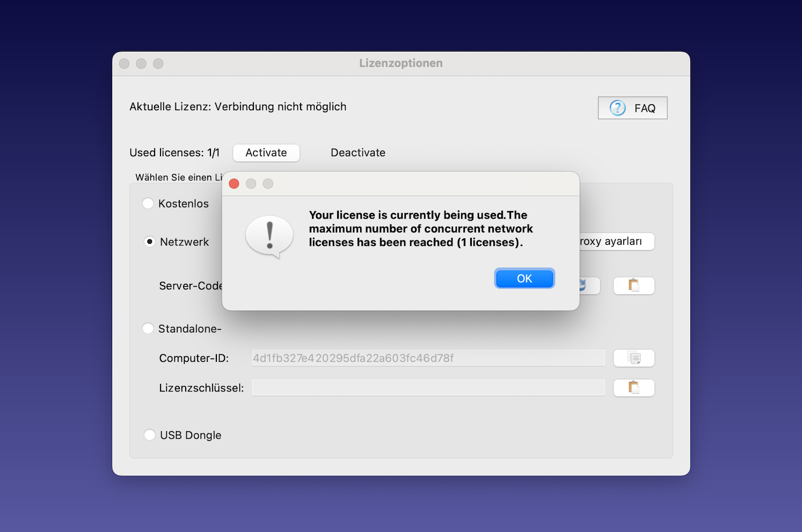This screenshot has height=532, width=802.
Task: Select the Netzwerk license radio button
Action: point(150,242)
